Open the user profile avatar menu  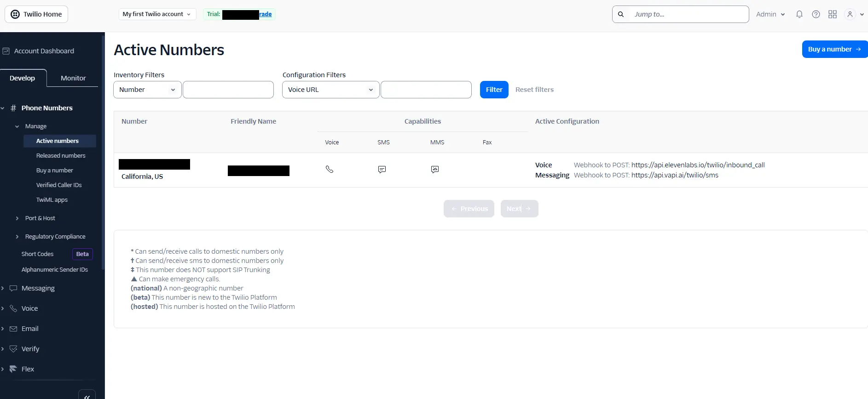click(x=854, y=14)
